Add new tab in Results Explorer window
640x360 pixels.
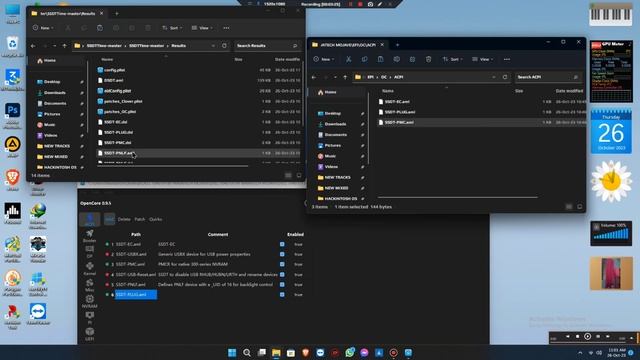tap(117, 13)
